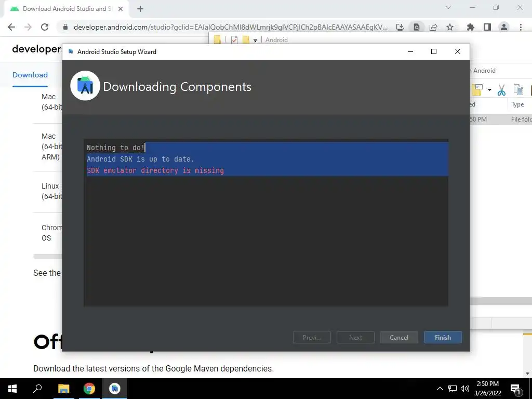Open File Explorer from the taskbar
532x399 pixels.
coord(63,389)
